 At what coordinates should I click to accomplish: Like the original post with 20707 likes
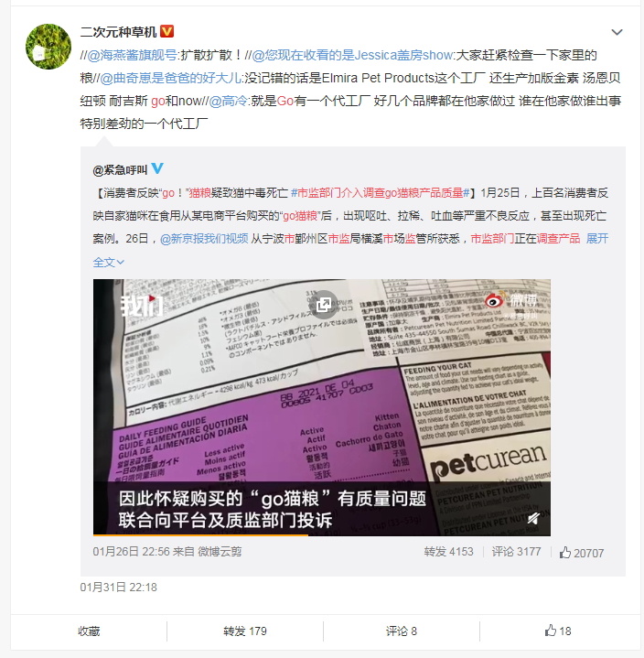582,553
